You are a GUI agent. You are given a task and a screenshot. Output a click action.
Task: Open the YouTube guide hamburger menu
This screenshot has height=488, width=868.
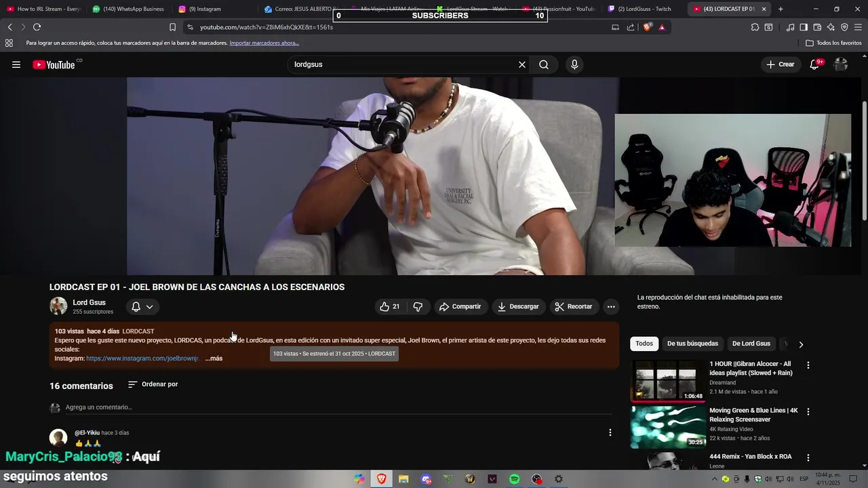tap(16, 64)
